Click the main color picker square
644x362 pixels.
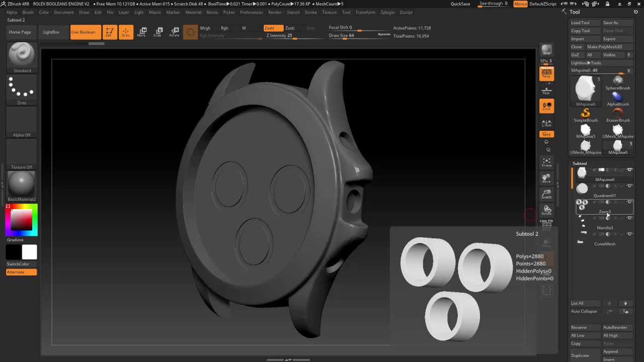[22, 221]
